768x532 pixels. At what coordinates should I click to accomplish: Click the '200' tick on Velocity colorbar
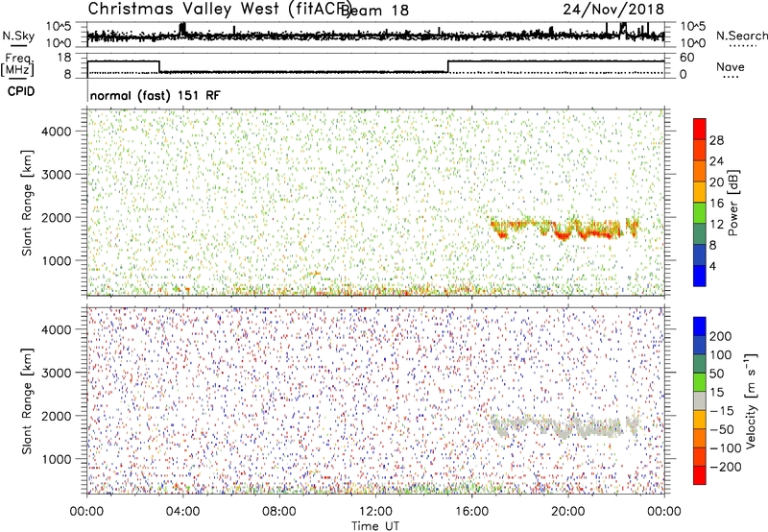721,336
